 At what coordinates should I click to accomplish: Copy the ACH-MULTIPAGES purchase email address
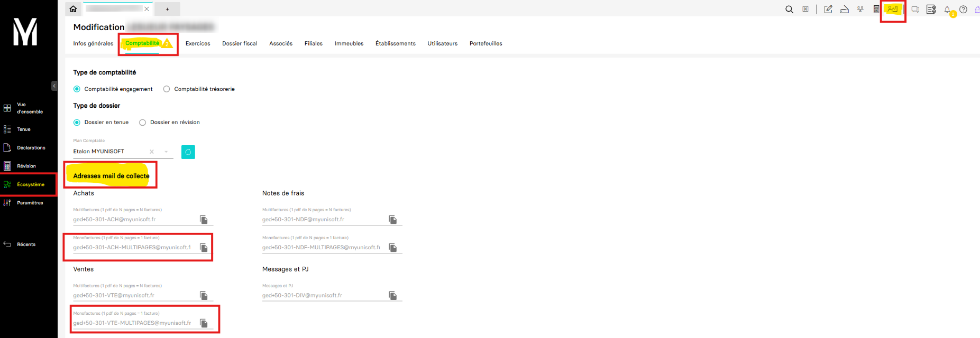[x=204, y=248]
